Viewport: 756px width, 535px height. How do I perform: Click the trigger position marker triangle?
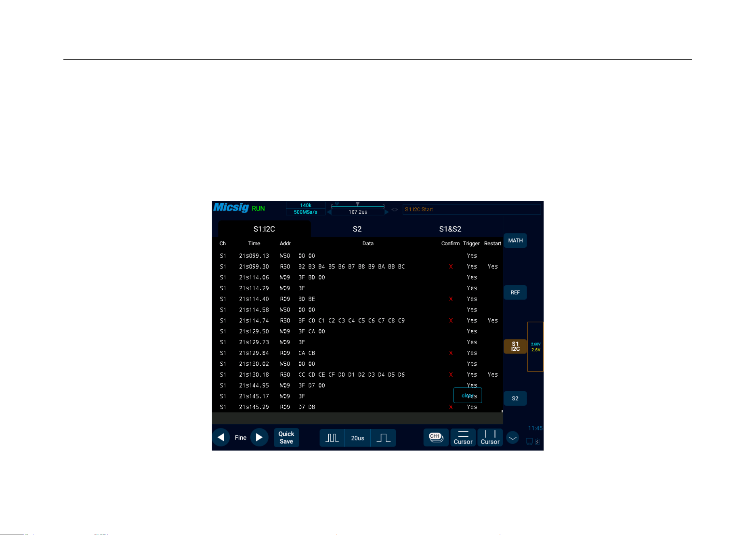coord(357,204)
